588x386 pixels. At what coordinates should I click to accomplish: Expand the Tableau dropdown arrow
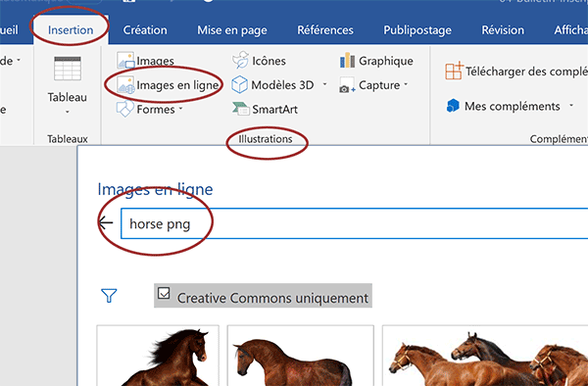[68, 112]
